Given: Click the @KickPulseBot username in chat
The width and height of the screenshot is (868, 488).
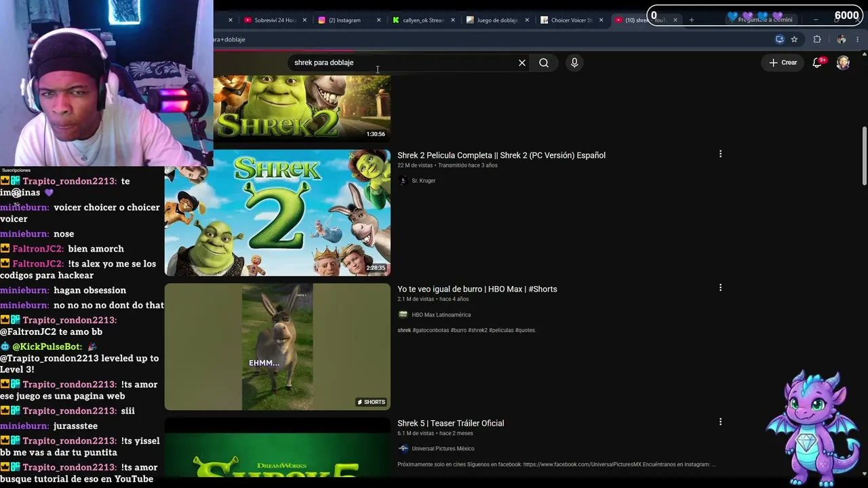Looking at the screenshot, I should (x=47, y=346).
